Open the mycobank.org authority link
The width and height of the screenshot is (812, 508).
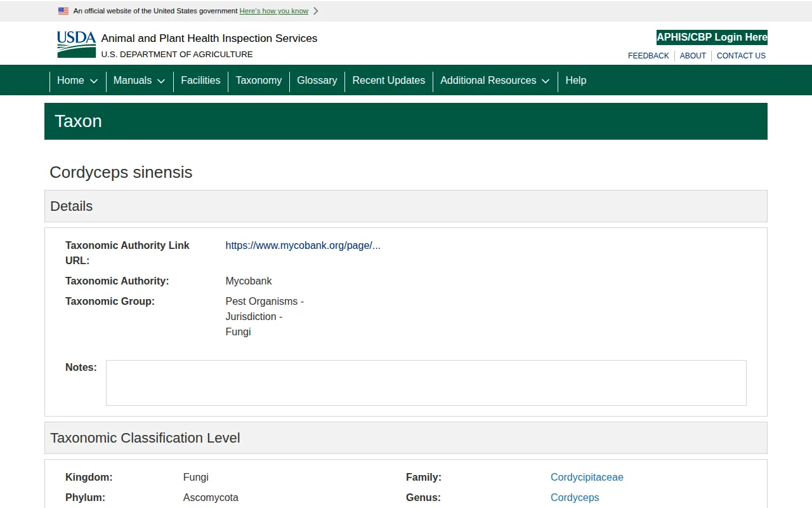coord(303,246)
